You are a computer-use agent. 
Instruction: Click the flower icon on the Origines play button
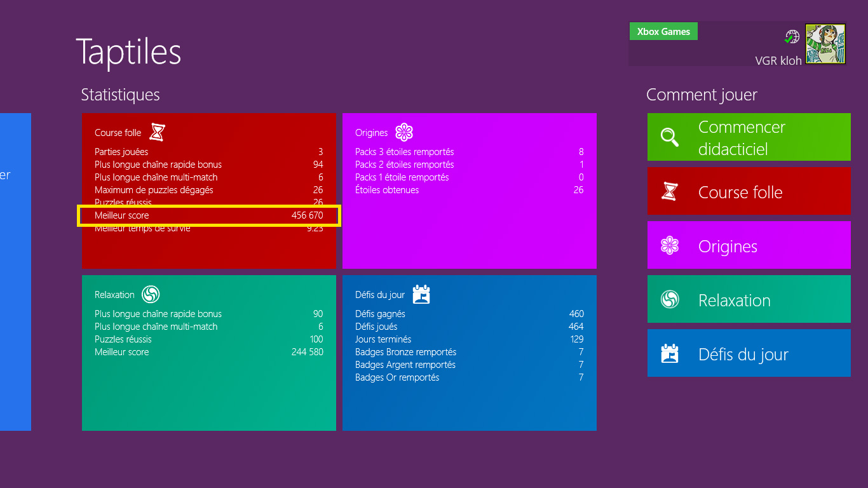click(670, 246)
